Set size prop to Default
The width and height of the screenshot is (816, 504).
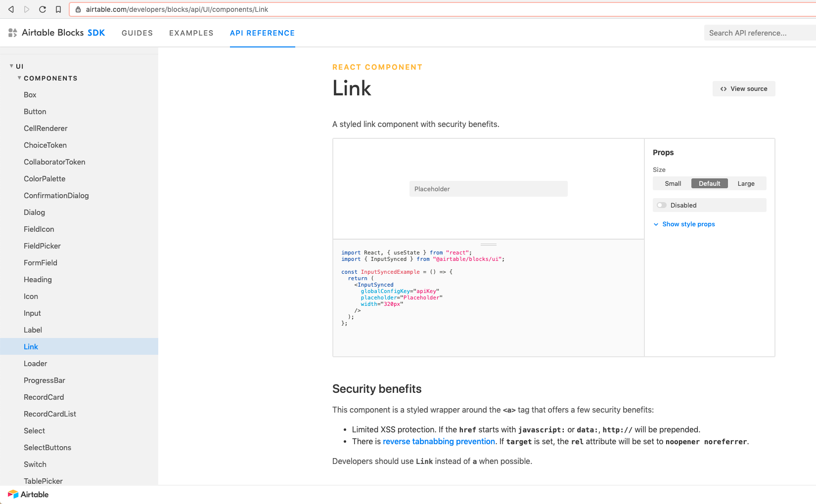pos(709,183)
